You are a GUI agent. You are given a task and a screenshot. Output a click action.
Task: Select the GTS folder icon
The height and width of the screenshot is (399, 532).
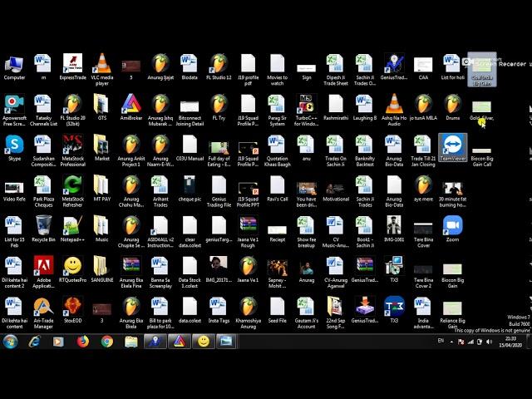tap(101, 107)
